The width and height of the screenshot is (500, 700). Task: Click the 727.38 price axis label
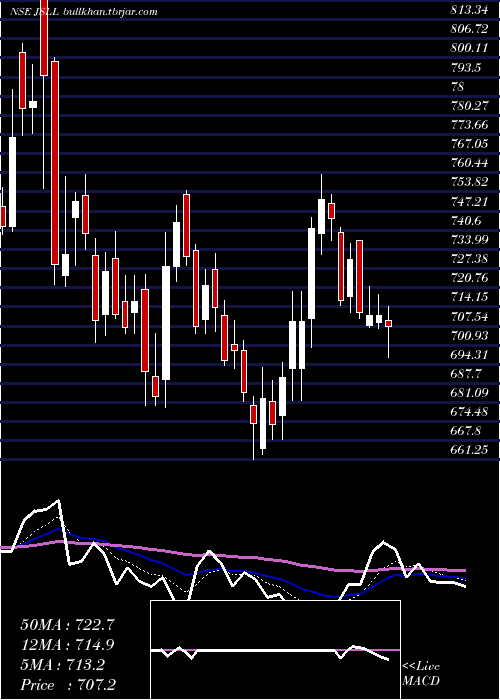point(469,259)
